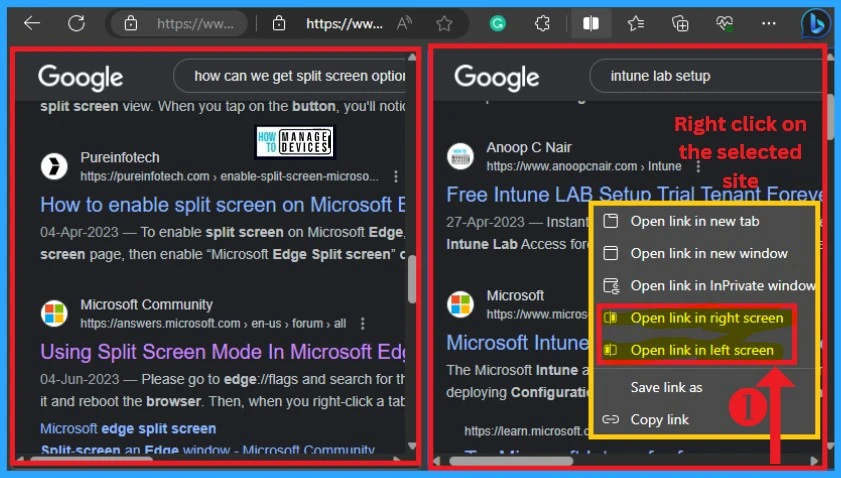
Task: Focus the 'intune lab setup' search box
Action: (706, 76)
